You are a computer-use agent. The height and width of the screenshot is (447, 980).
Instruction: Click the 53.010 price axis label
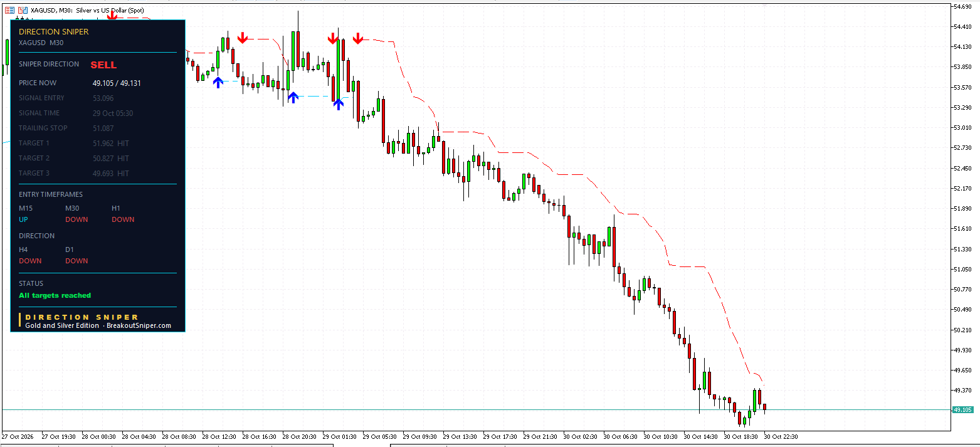click(x=962, y=127)
